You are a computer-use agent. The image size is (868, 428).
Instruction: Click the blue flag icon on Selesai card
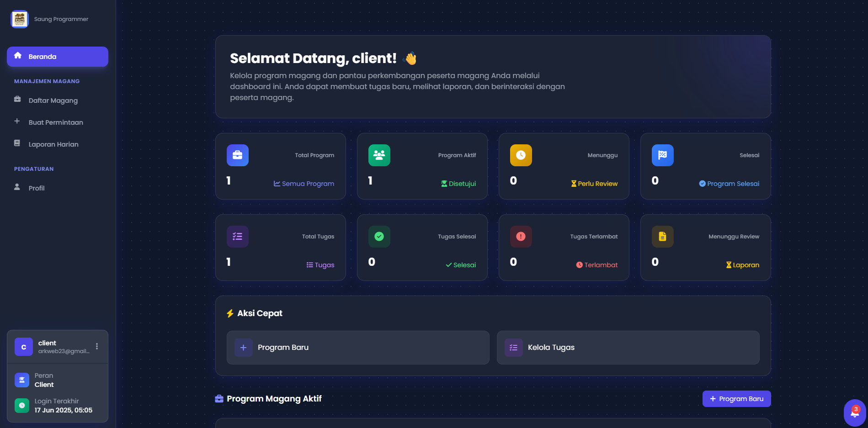[x=662, y=155]
